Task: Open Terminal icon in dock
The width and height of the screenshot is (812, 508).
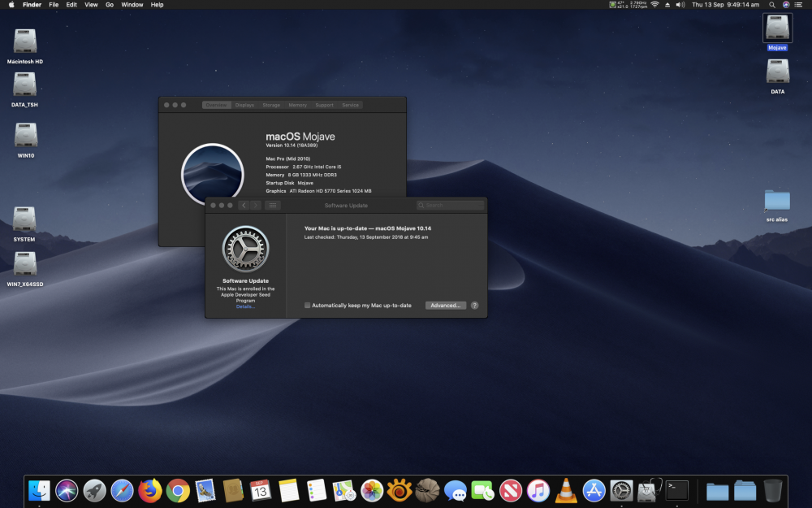Action: tap(677, 490)
